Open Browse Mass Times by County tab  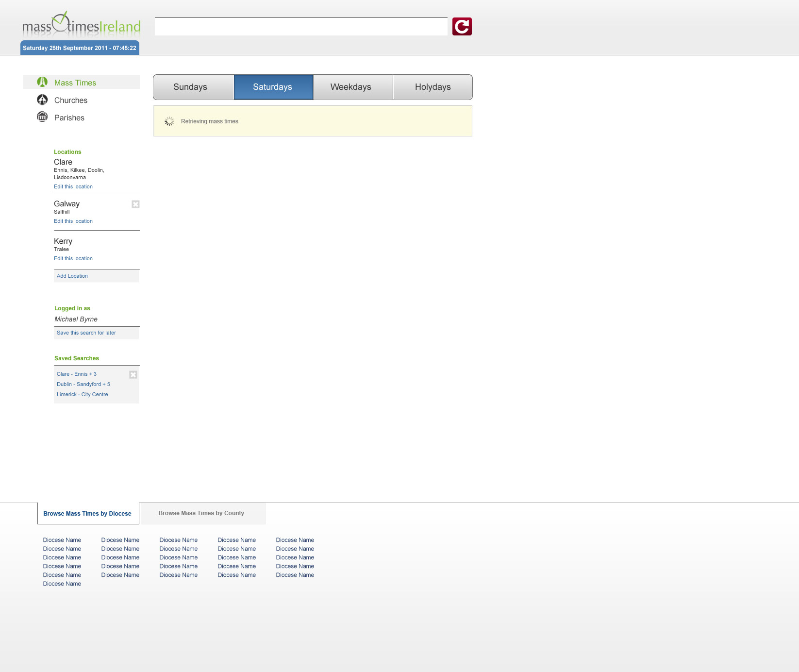tap(201, 513)
